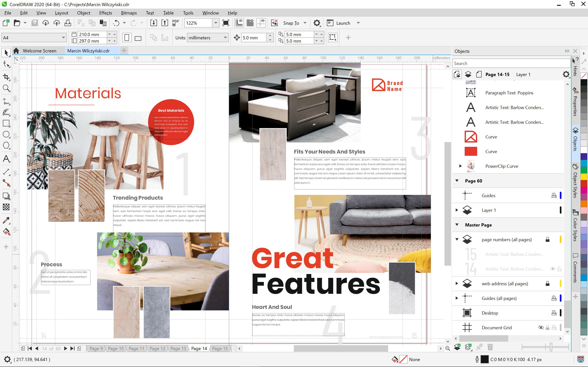Pick the Eyedropper tool
Viewport: 588px width, 367px height.
pos(6,220)
